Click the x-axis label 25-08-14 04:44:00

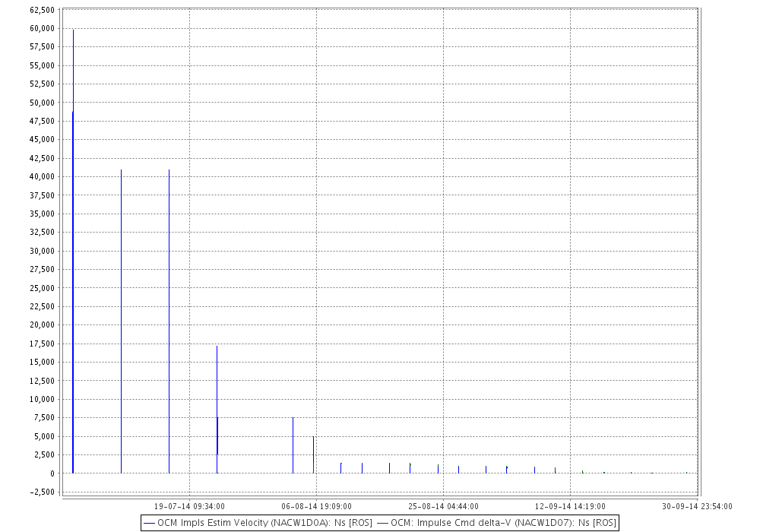pos(444,506)
